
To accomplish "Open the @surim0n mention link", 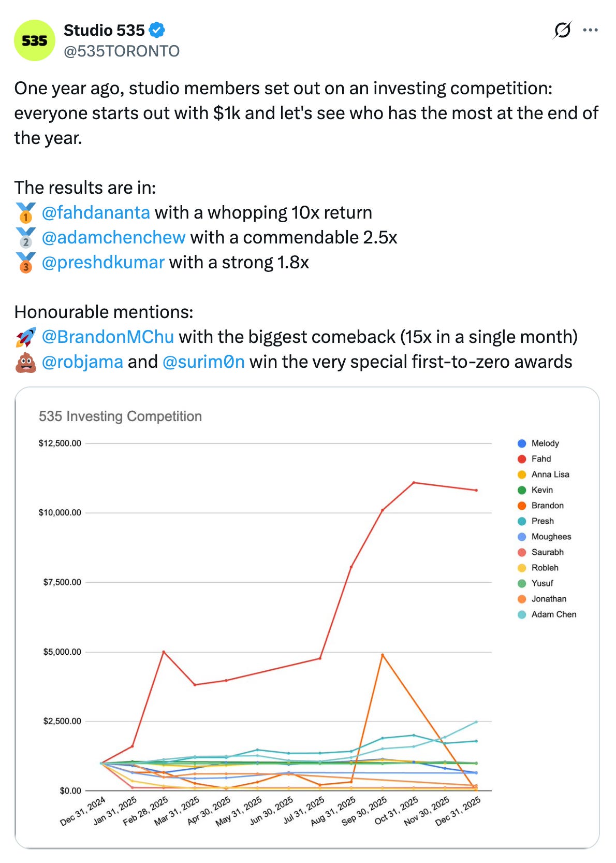I will 203,362.
